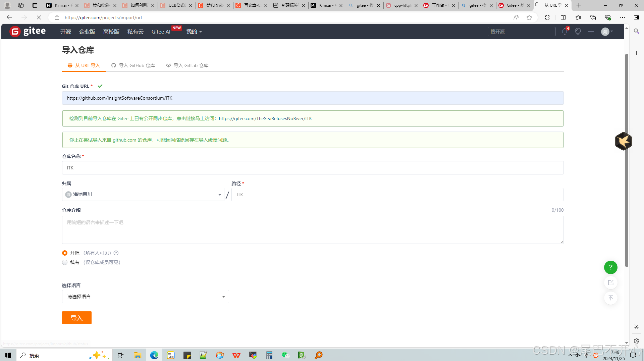Open the TheSeaRefusesNoRiver/ITK gitee link
The width and height of the screenshot is (644, 361).
pyautogui.click(x=265, y=118)
